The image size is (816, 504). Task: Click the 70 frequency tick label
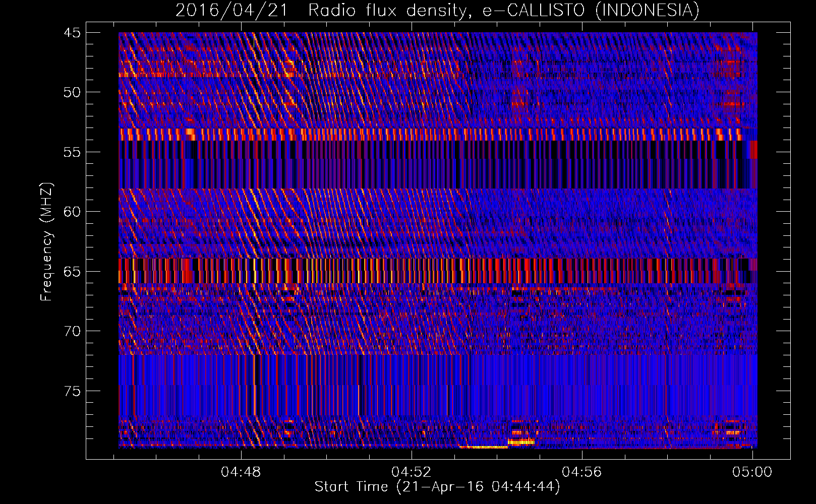coord(72,331)
